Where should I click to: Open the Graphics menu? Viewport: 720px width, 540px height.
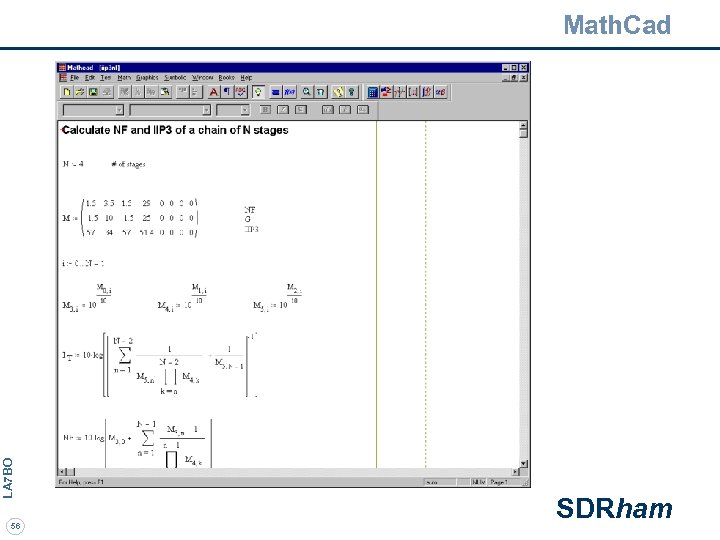[147, 78]
